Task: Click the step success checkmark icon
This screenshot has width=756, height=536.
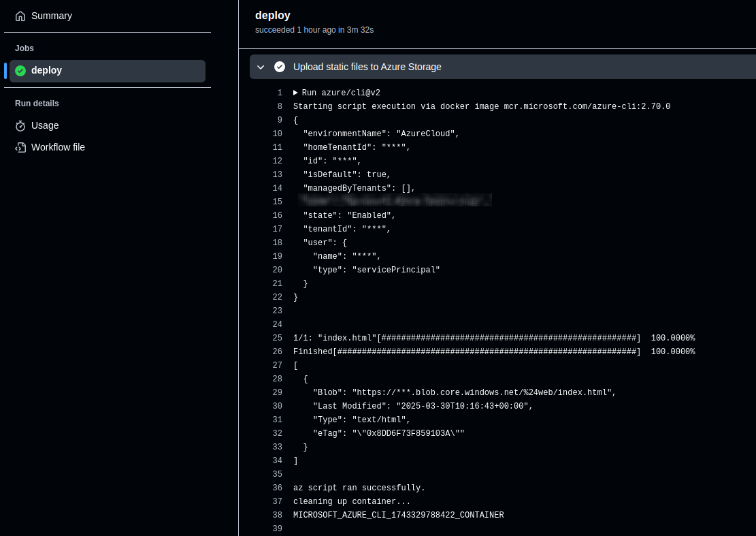Action: (280, 67)
